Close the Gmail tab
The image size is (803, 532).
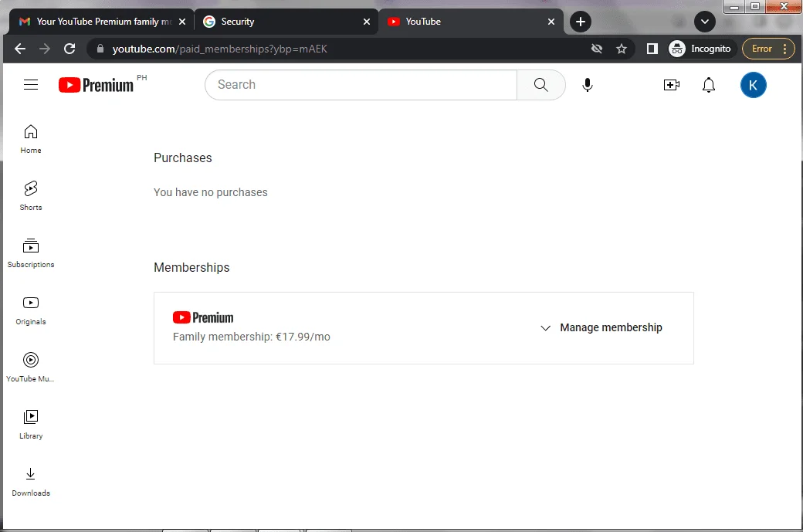click(181, 22)
